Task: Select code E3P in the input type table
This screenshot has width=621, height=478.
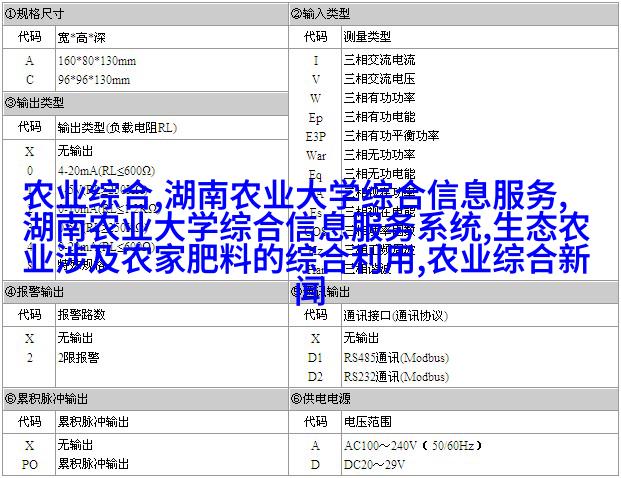Action: (316, 137)
